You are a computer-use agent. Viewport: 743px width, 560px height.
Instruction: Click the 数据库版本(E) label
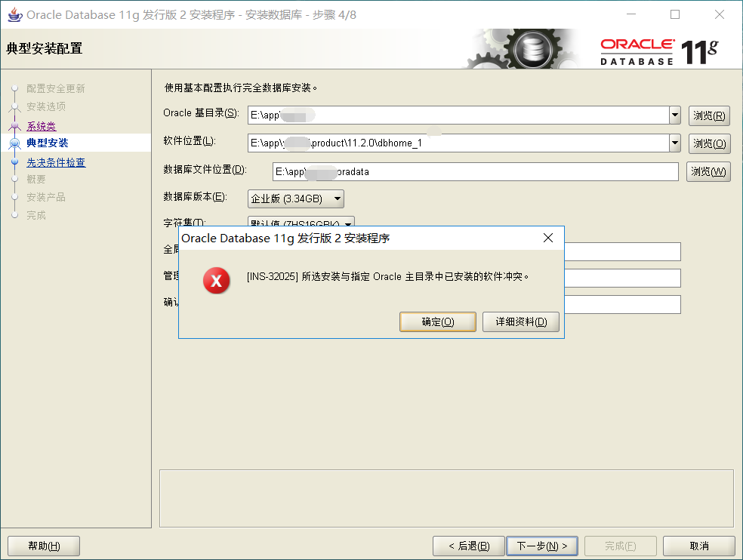tap(196, 197)
